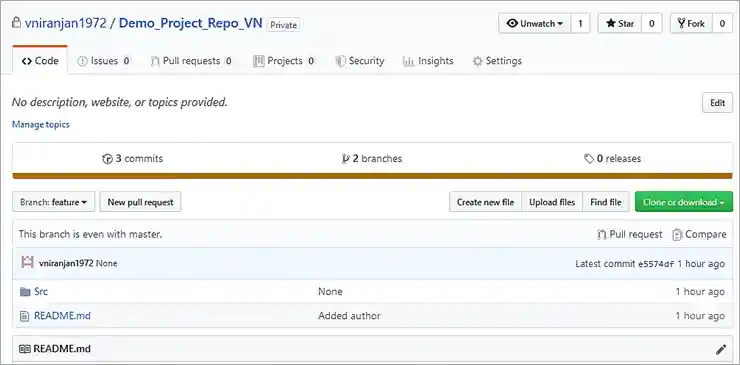
Task: Click the Insights graph icon
Action: [408, 61]
